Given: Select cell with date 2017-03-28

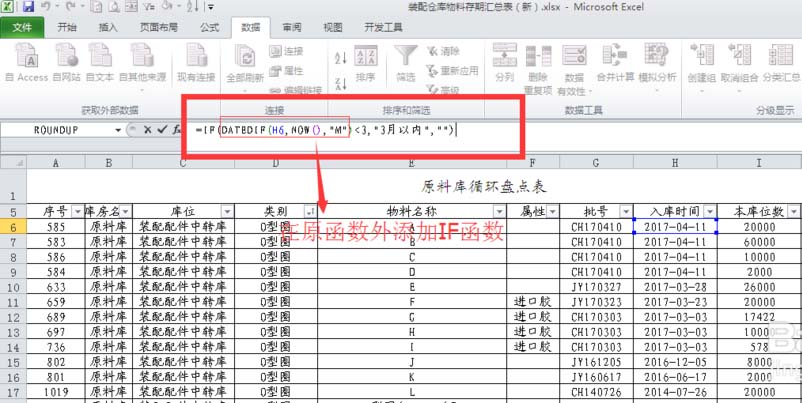Looking at the screenshot, I should pyautogui.click(x=675, y=287).
